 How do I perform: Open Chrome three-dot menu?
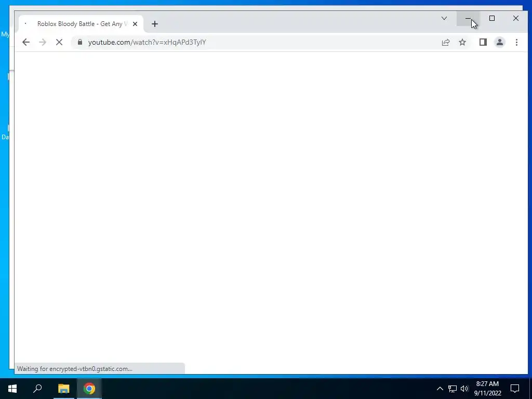coord(517,42)
